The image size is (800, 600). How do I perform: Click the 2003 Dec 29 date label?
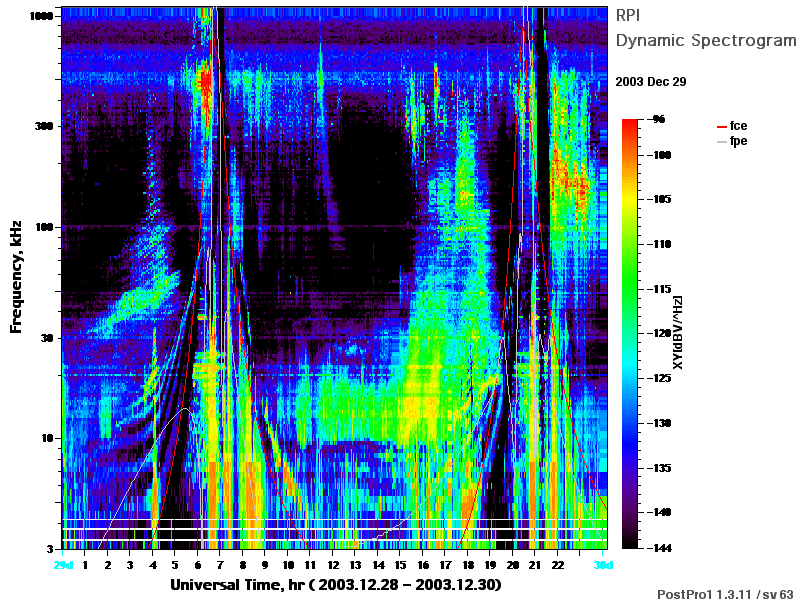click(x=651, y=82)
